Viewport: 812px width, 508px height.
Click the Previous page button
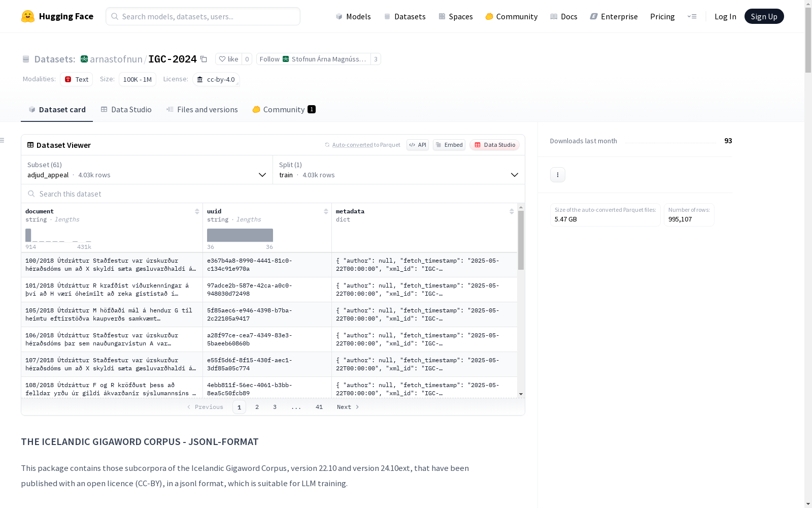205,407
